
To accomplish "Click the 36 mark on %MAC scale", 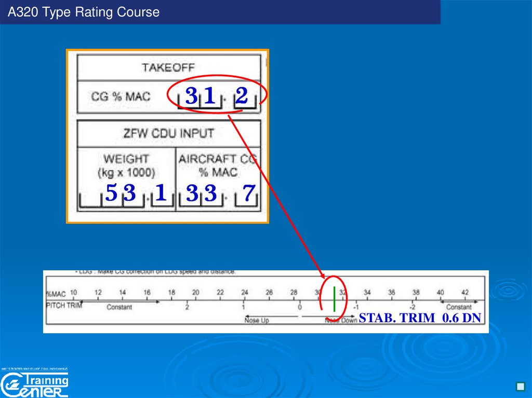I will click(392, 292).
